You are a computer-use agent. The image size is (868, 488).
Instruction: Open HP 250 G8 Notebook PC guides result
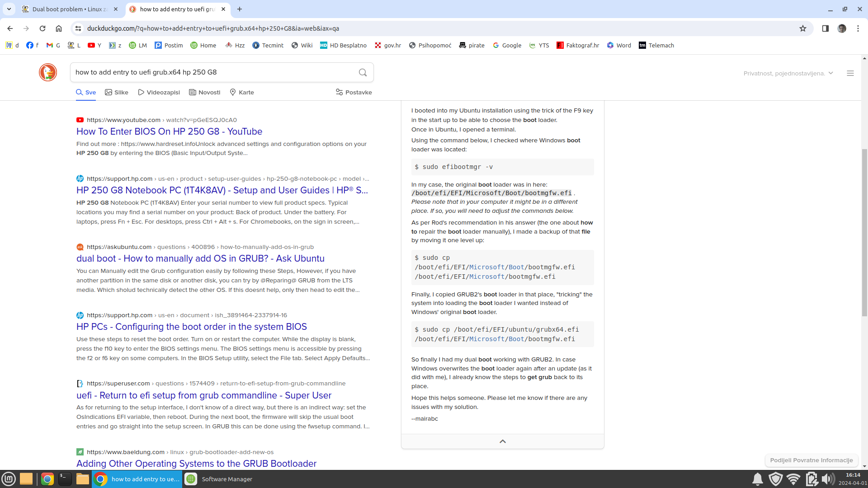pyautogui.click(x=222, y=190)
